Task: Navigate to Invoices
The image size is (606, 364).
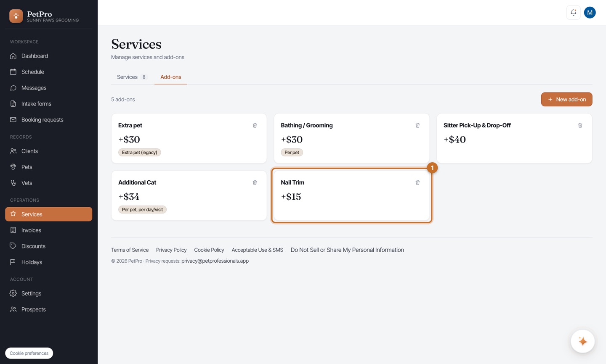Action: point(48,230)
